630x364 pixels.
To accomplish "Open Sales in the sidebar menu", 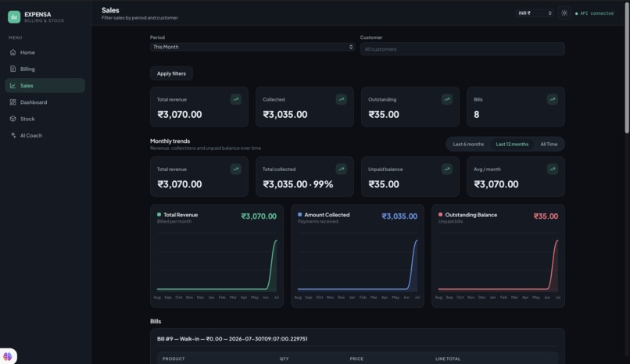I will coord(45,85).
